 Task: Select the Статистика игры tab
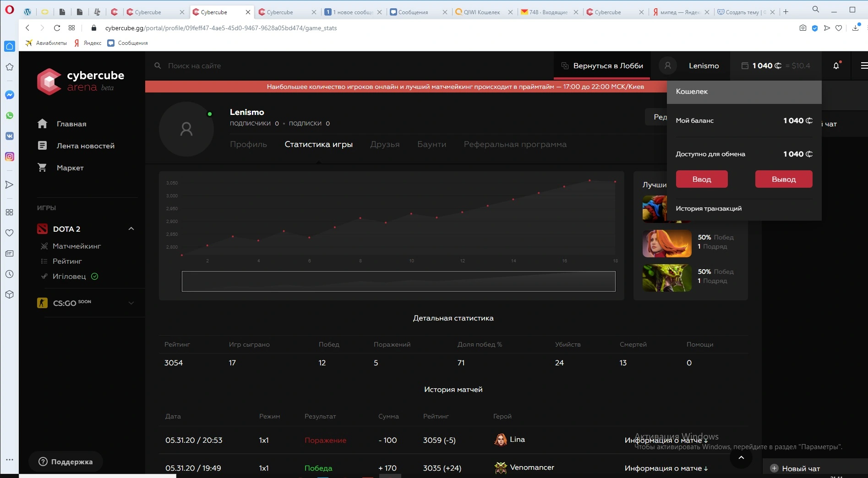tap(319, 144)
